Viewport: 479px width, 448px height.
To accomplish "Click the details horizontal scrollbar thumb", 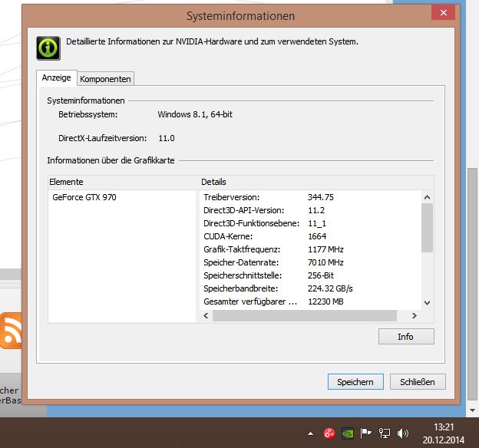I will pyautogui.click(x=305, y=315).
